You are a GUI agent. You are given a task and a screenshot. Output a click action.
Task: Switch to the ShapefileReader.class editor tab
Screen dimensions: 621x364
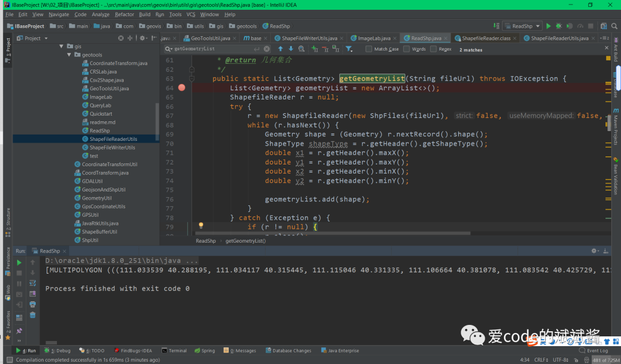click(x=486, y=38)
